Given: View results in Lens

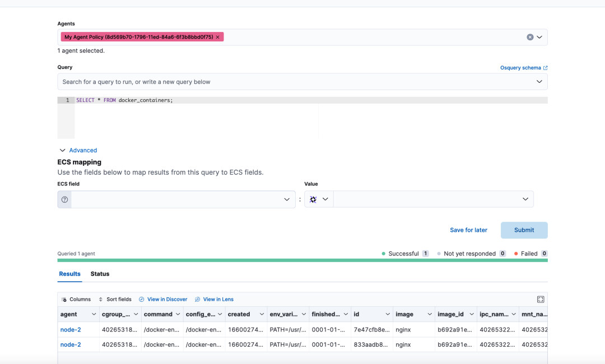Looking at the screenshot, I should coord(214,300).
